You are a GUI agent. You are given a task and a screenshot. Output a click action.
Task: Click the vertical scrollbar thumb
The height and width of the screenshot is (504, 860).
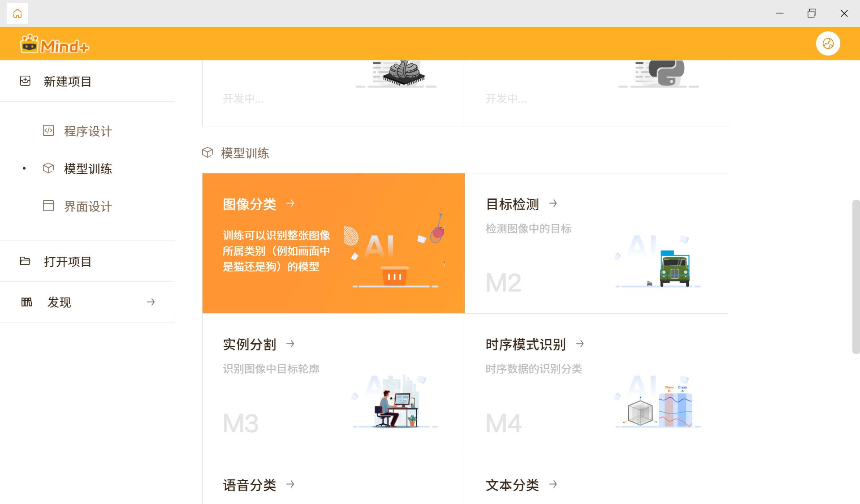coord(856,276)
